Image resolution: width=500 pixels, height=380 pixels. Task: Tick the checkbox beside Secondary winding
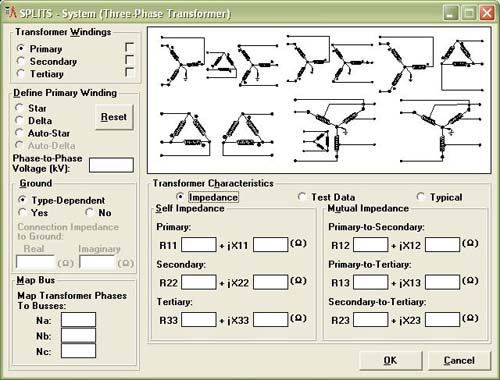coord(129,59)
